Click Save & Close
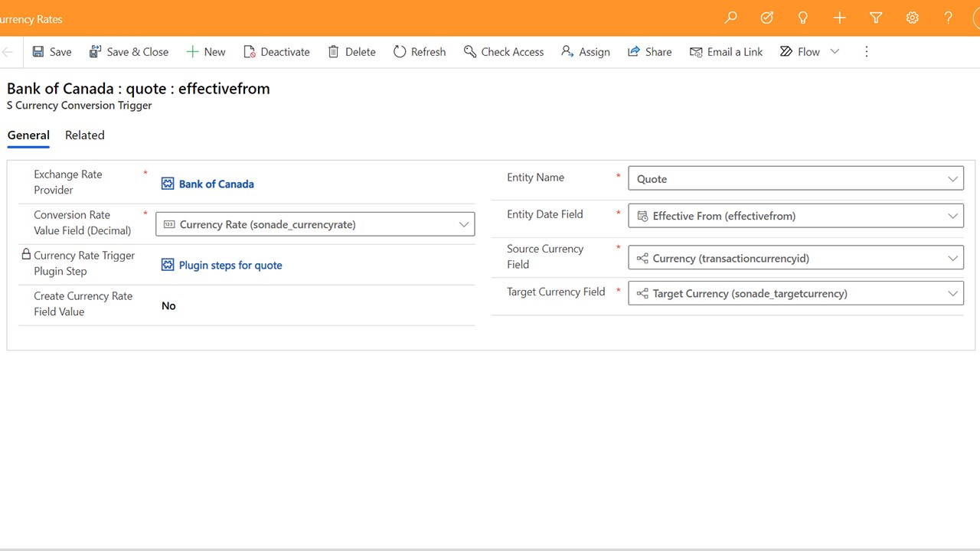 tap(129, 52)
